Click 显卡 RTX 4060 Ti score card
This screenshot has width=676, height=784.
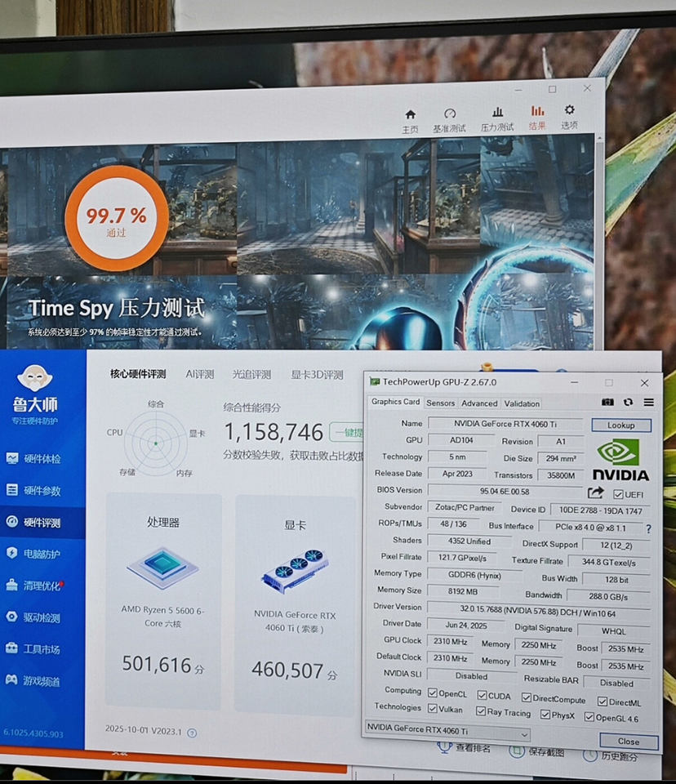[x=295, y=604]
